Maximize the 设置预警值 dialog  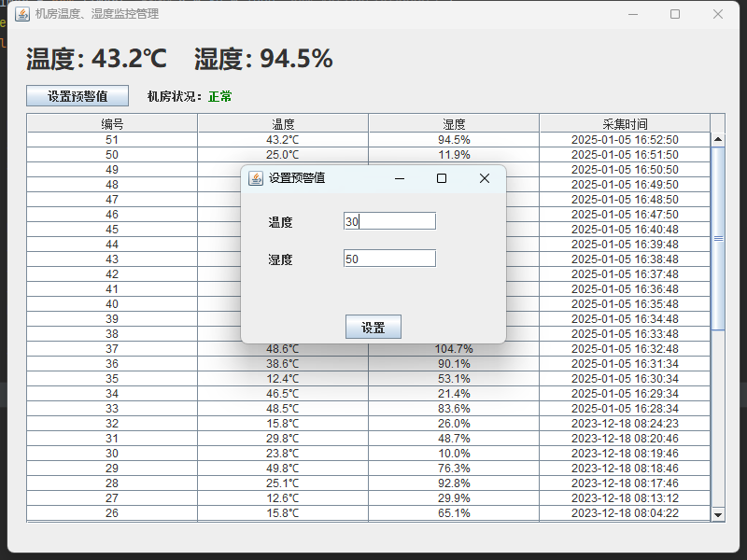tap(442, 178)
